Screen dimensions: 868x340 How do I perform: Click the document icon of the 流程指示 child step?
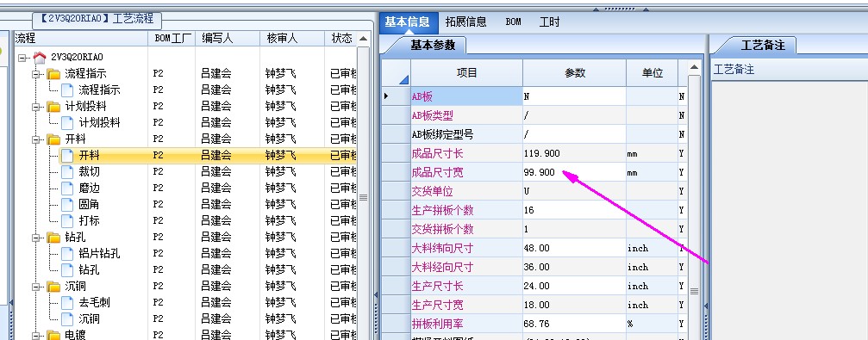67,90
